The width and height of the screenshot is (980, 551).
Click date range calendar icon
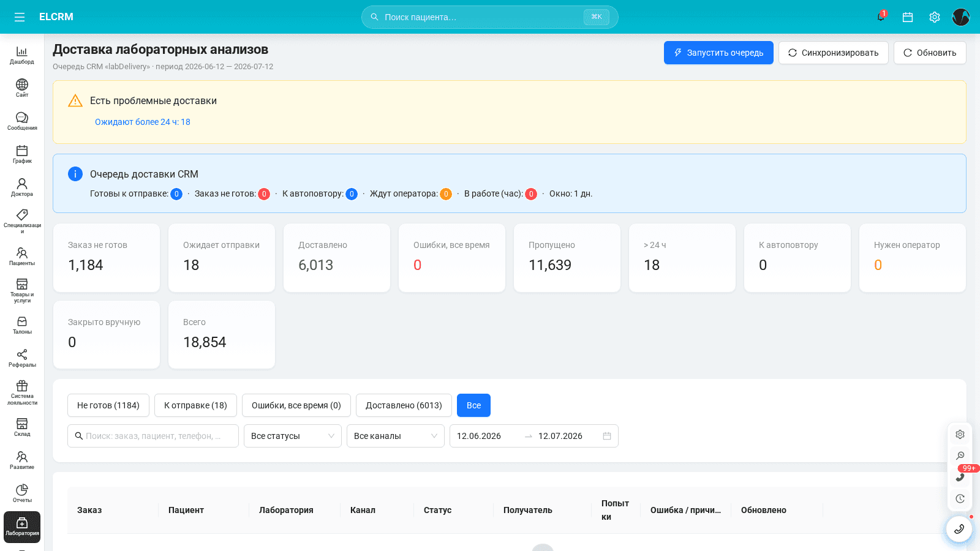point(607,436)
